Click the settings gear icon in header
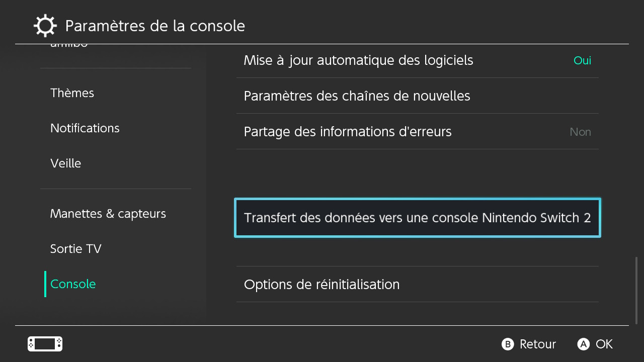This screenshot has width=644, height=362. (45, 26)
